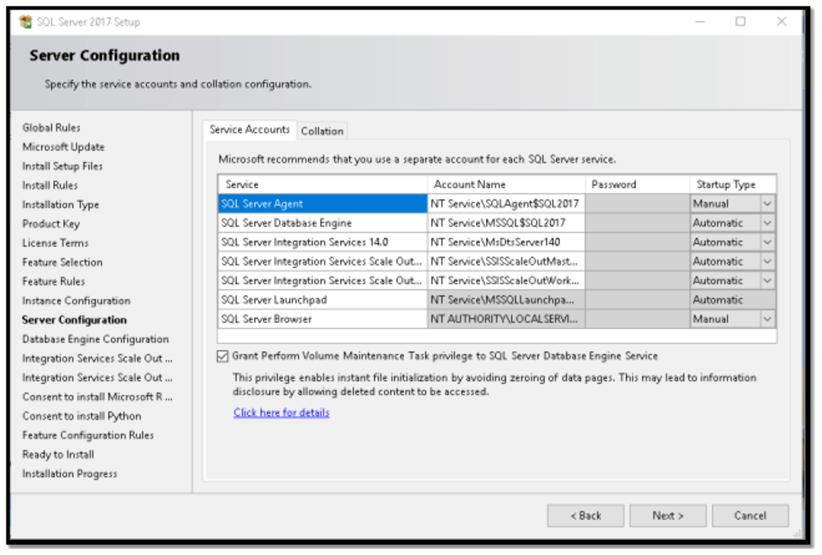This screenshot has width=822, height=555.
Task: Select the SQL Server Browser service row
Action: click(322, 319)
